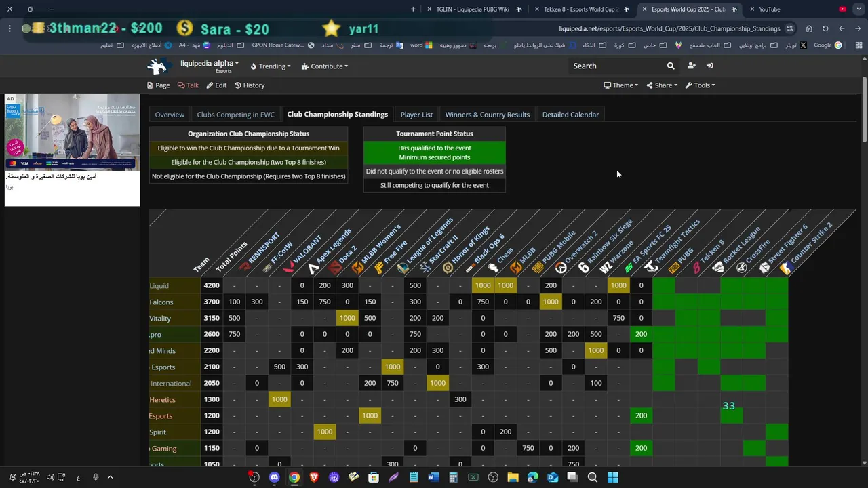Image resolution: width=868 pixels, height=488 pixels.
Task: Open the Trending dropdown menu
Action: pyautogui.click(x=271, y=66)
